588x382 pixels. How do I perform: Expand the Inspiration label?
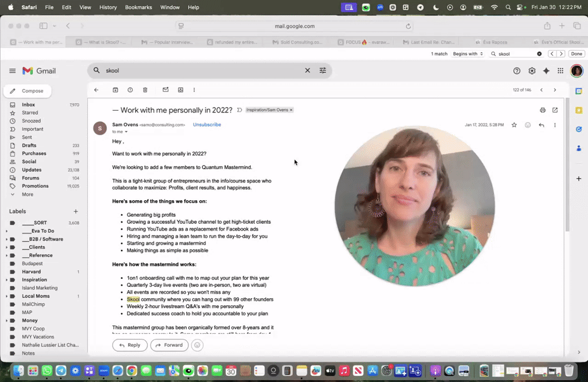[6, 280]
